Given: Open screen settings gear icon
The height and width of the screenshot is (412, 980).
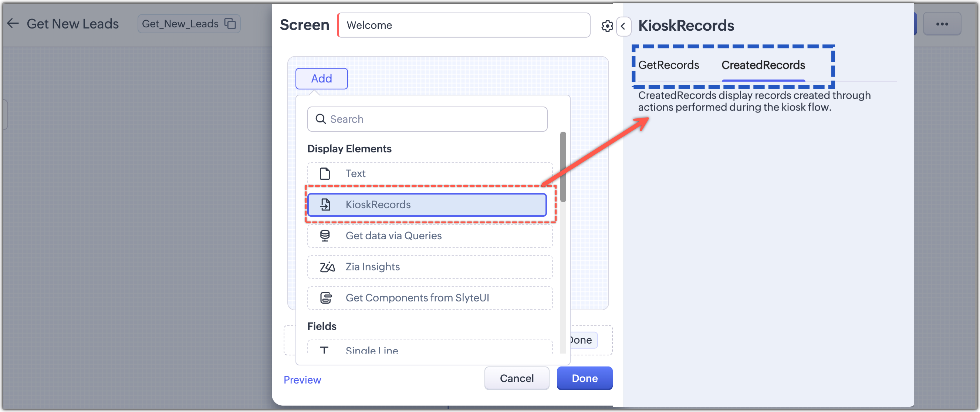Looking at the screenshot, I should pos(607,26).
